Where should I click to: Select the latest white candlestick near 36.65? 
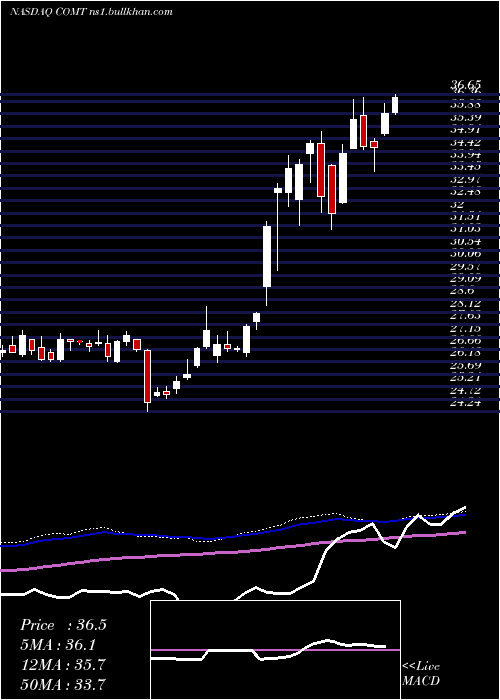coord(395,105)
